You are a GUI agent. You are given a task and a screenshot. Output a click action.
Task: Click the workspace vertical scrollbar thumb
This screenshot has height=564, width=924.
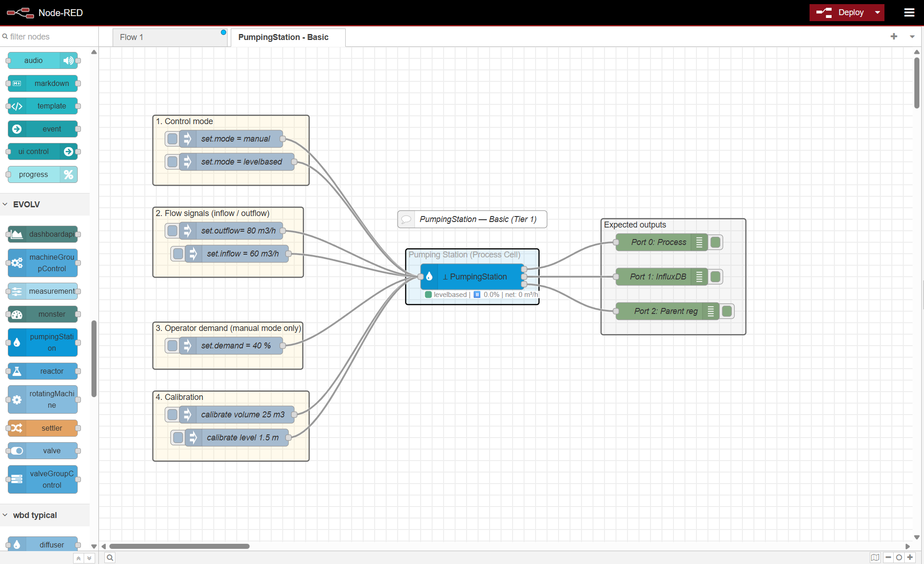pos(917,83)
